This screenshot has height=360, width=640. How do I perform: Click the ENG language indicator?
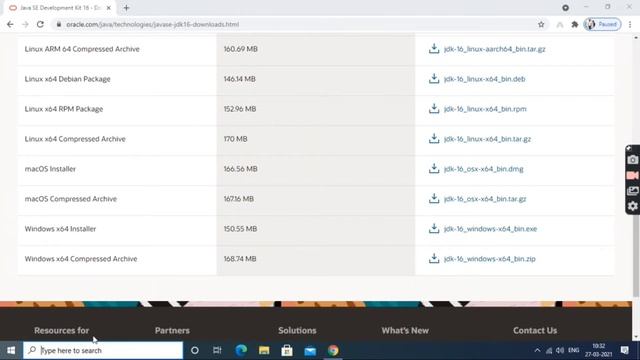tap(573, 350)
